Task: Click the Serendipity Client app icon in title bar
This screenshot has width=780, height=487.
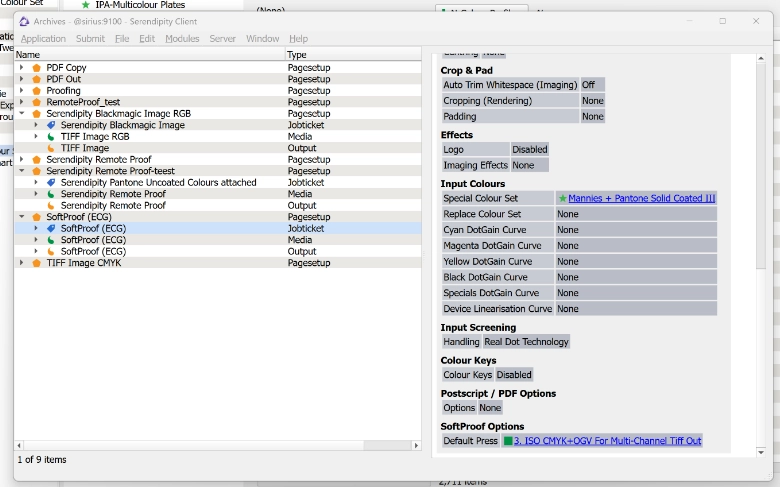Action: click(25, 21)
